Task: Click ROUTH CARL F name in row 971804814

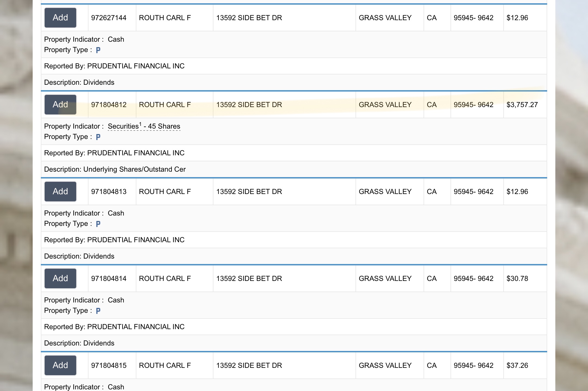Action: [x=165, y=278]
